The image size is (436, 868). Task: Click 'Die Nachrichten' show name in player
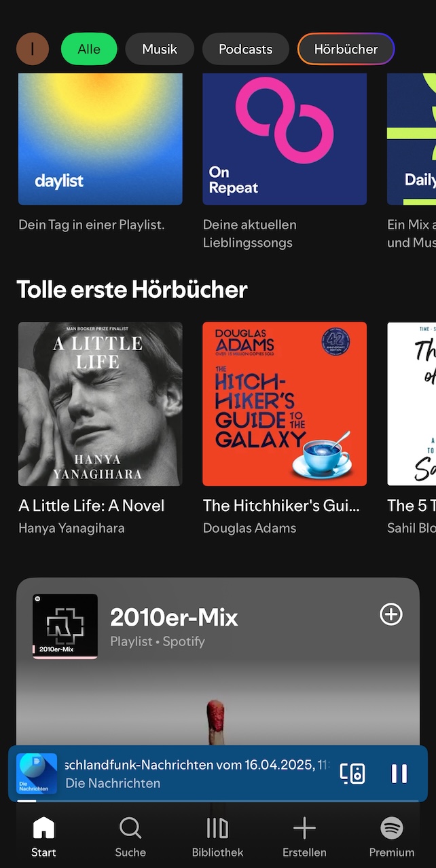pos(113,783)
